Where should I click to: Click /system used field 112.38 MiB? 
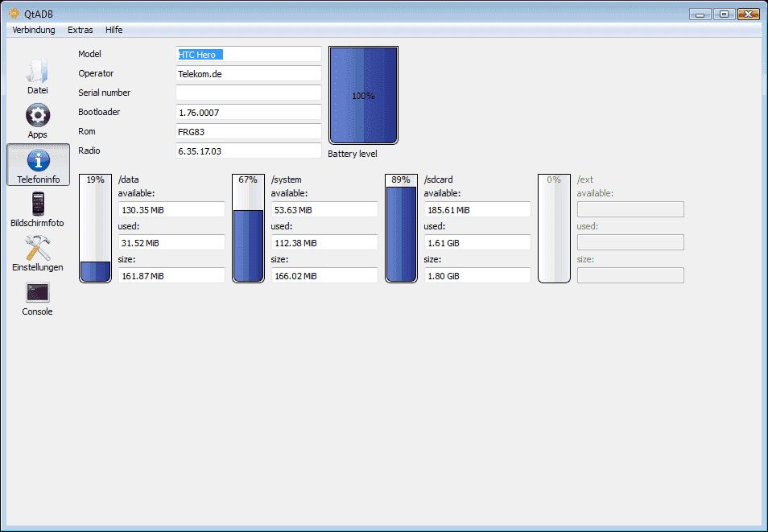tap(324, 242)
